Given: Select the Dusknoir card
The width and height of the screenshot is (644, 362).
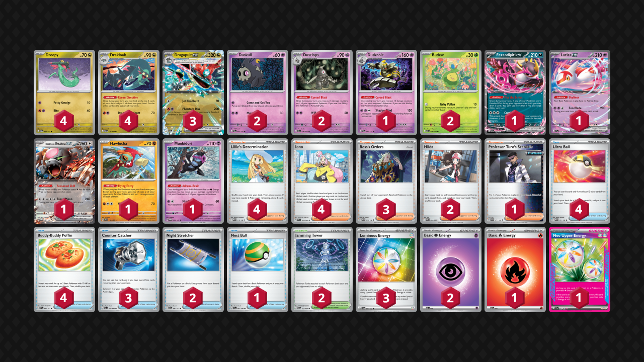Looking at the screenshot, I should click(386, 93).
